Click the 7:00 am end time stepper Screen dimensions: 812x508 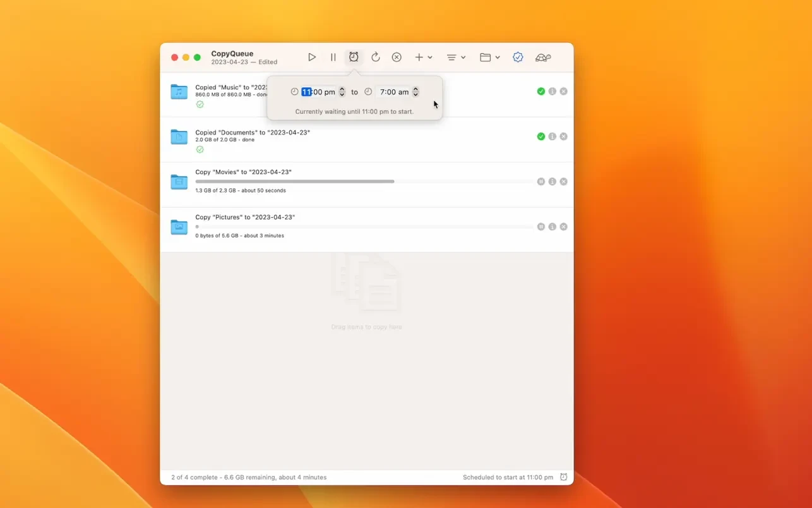point(415,92)
